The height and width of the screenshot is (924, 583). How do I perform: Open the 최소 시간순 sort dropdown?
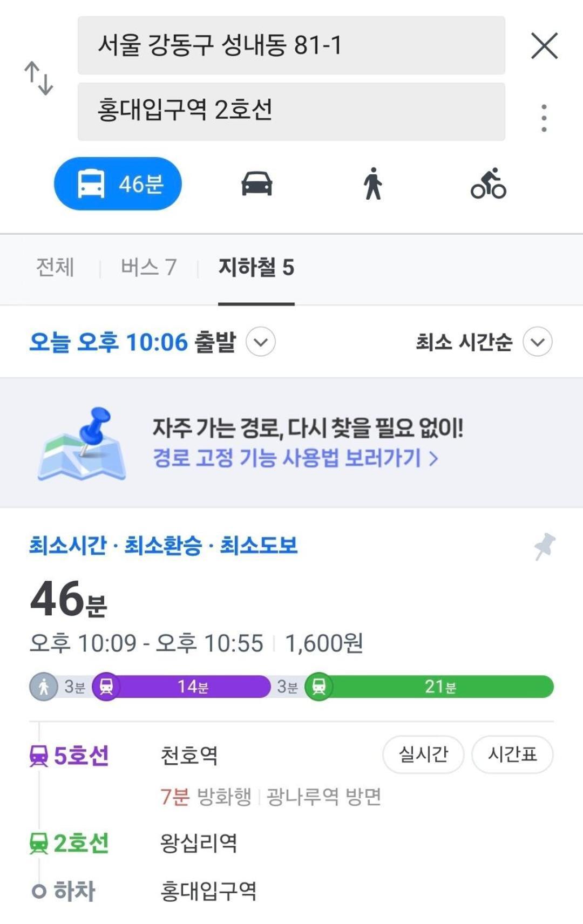(x=538, y=342)
